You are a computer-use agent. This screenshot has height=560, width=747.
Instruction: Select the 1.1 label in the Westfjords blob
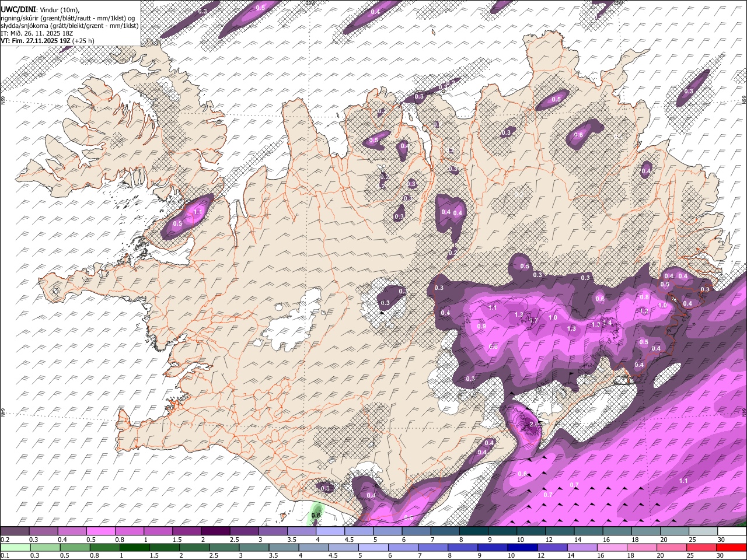198,212
